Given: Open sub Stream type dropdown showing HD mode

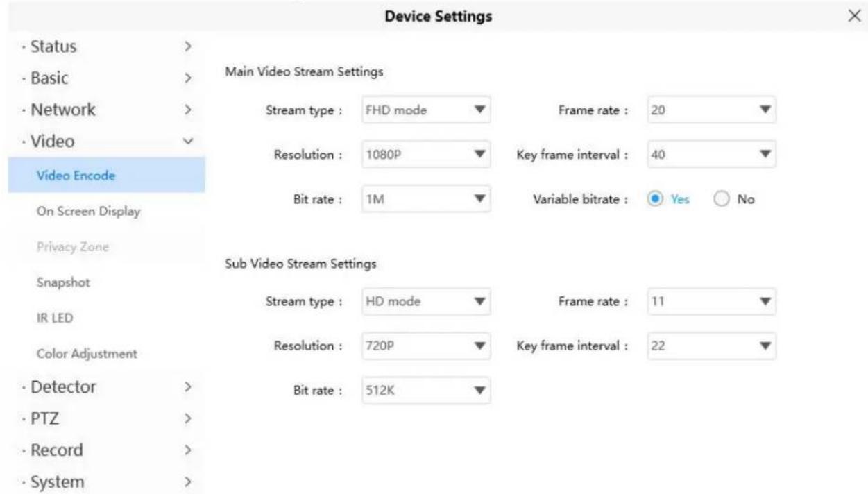Looking at the screenshot, I should click(x=426, y=302).
